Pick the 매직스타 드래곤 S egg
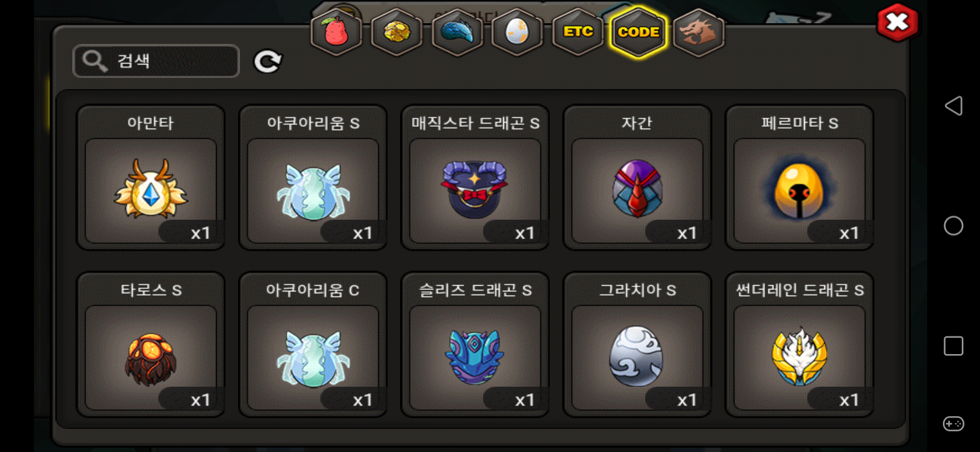The width and height of the screenshot is (980, 452). [475, 178]
